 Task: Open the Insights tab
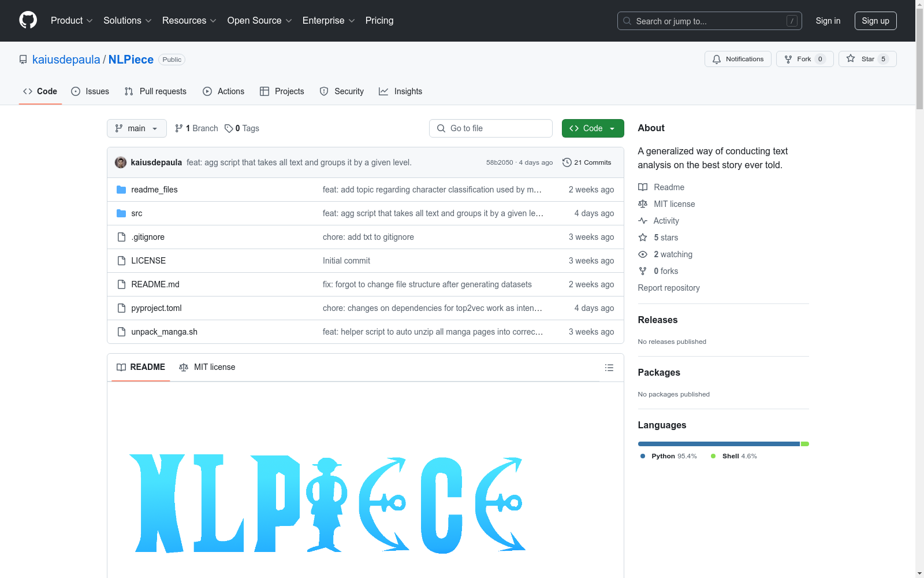pyautogui.click(x=401, y=91)
